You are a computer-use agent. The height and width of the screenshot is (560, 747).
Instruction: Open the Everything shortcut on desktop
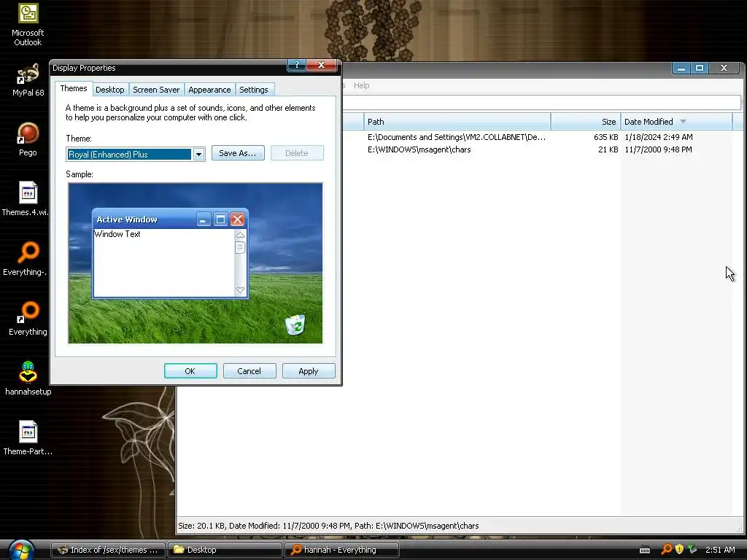point(28,319)
